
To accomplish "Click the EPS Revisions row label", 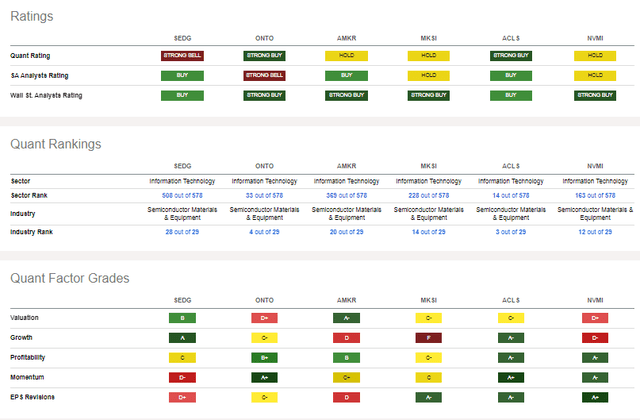I will click(32, 397).
